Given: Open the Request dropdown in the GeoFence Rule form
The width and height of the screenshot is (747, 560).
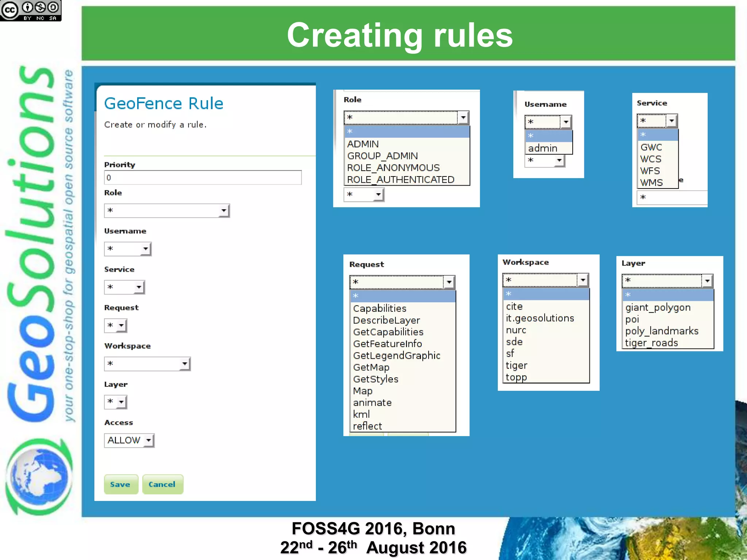Looking at the screenshot, I should coord(116,326).
